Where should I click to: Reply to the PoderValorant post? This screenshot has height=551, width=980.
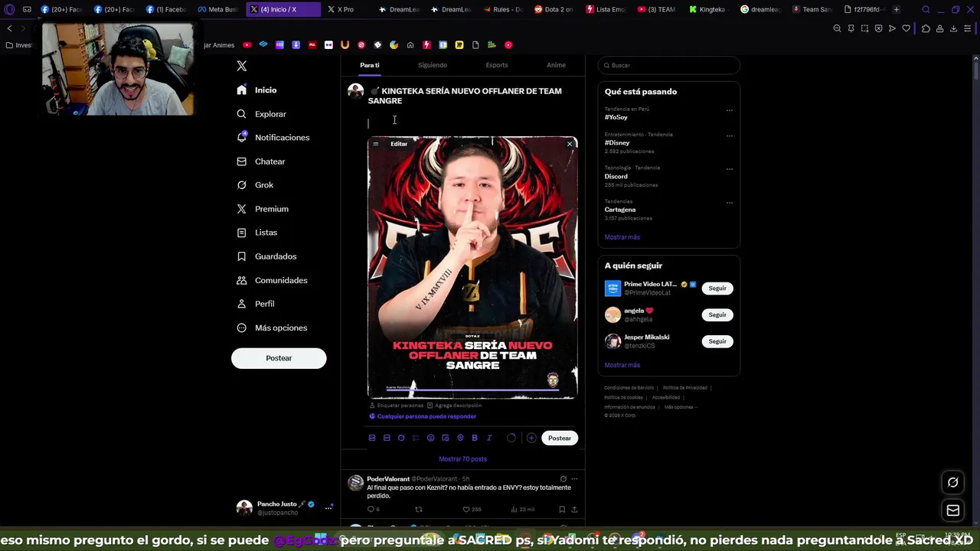pos(373,510)
